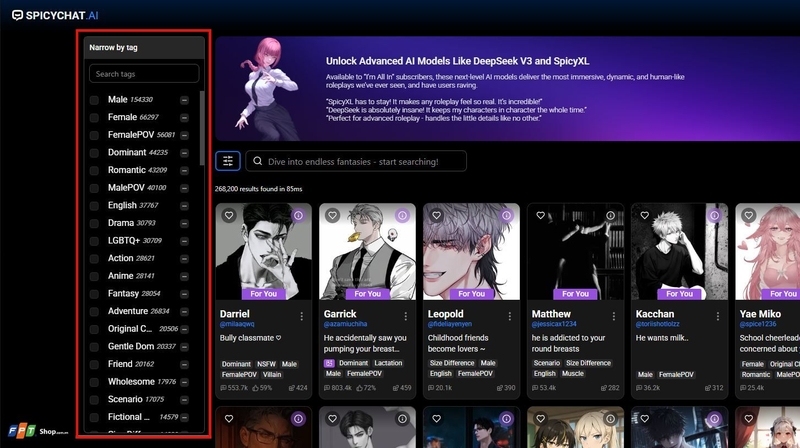Check the MalePOV tag checkbox
The image size is (800, 448).
click(x=94, y=188)
